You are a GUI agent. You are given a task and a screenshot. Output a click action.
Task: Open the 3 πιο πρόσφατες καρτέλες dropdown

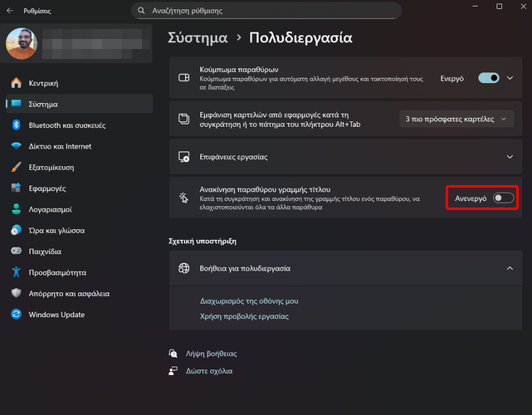coord(456,120)
